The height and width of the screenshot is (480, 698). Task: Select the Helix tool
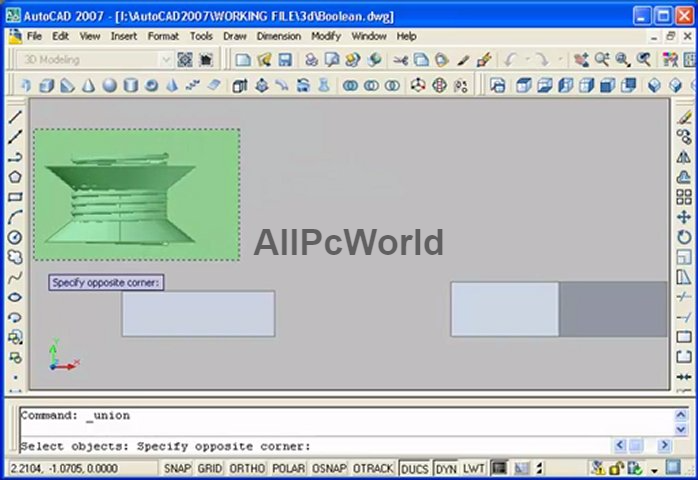coord(192,85)
